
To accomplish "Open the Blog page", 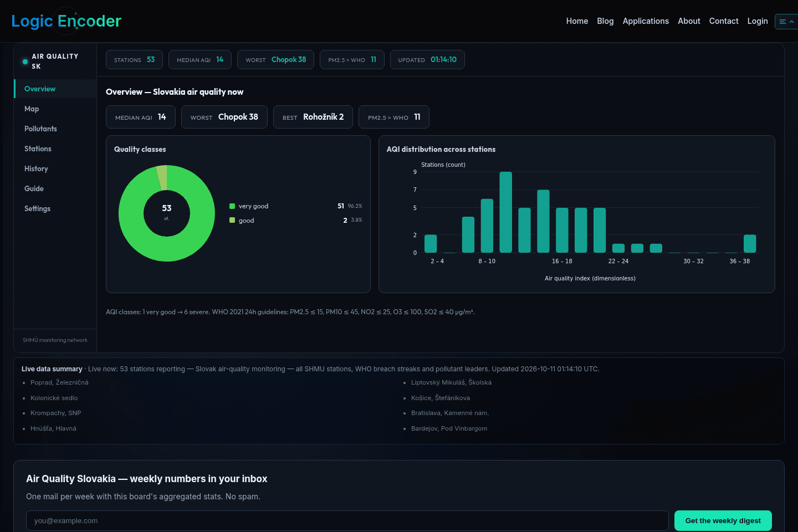I will 605,21.
